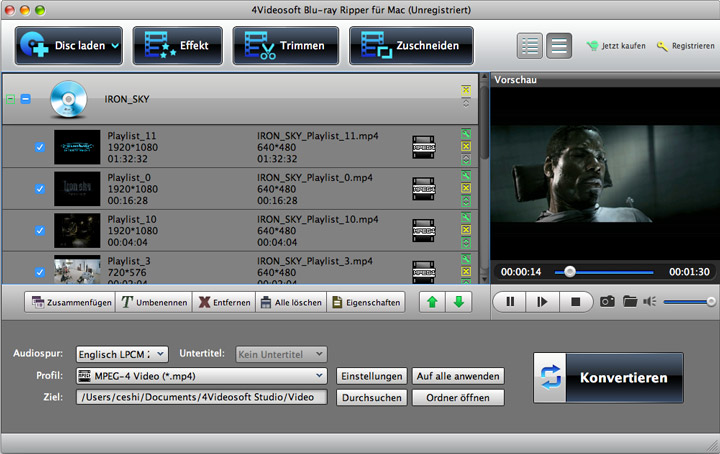Open the Trimmen tool

click(x=285, y=46)
